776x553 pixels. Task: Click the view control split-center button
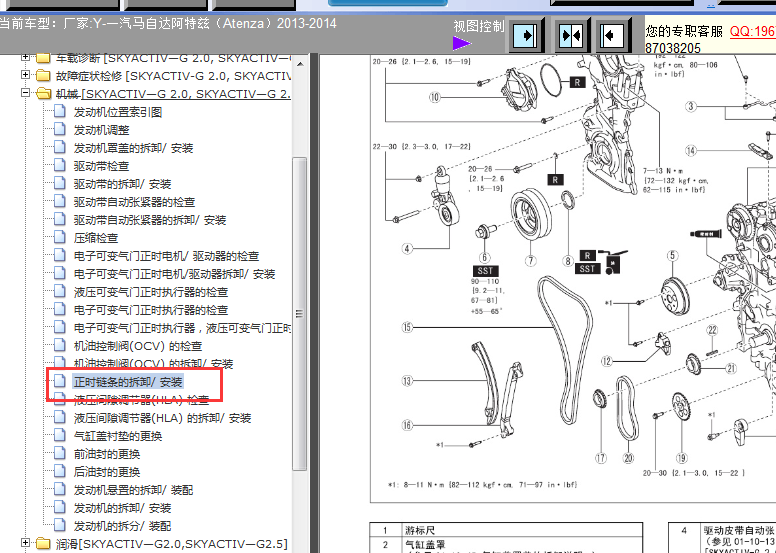tap(571, 35)
